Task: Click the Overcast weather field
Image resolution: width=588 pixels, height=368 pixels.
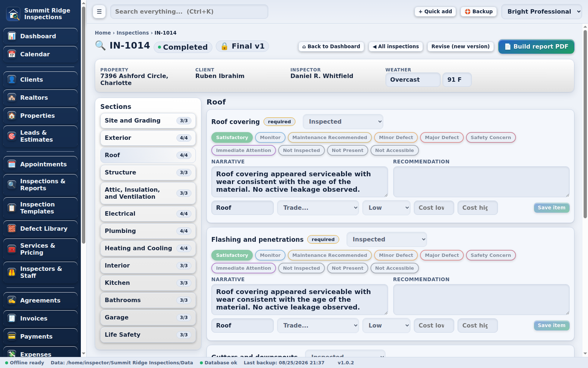Action: coord(413,79)
